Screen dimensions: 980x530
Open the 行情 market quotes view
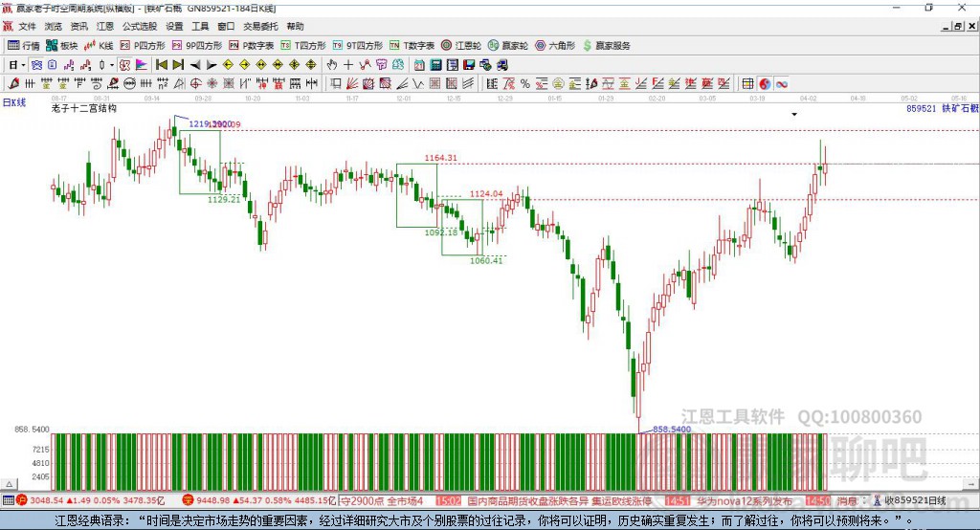point(24,45)
